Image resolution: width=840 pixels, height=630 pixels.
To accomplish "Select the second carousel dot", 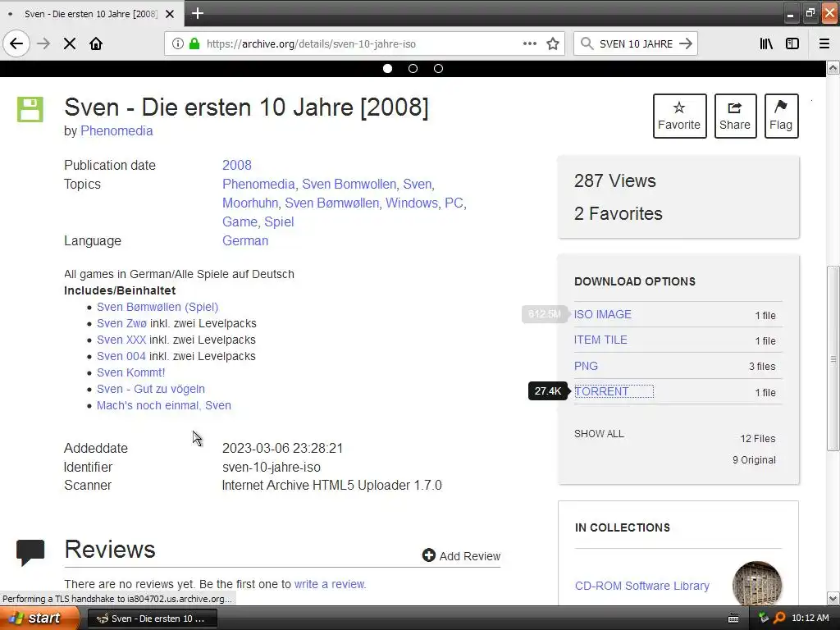I will [413, 69].
